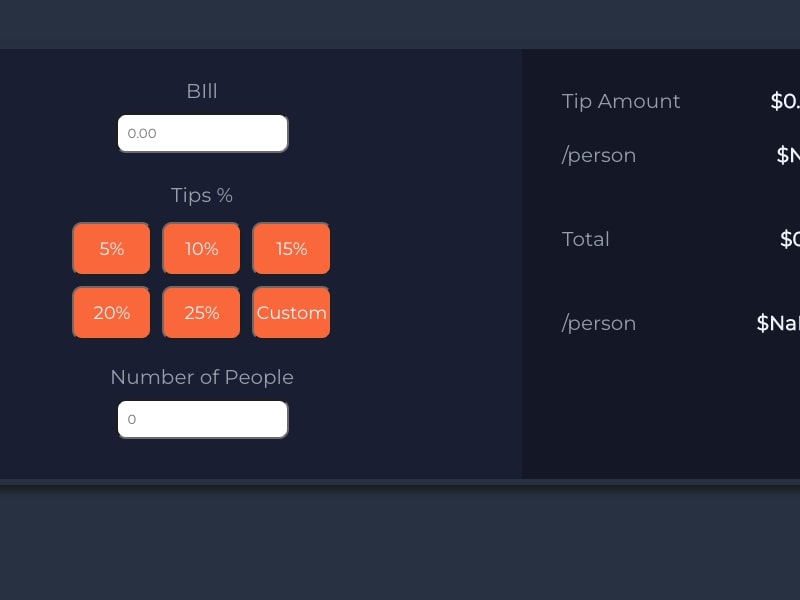Screen dimensions: 800x600
Task: Click the Tip Amount label
Action: click(x=621, y=101)
